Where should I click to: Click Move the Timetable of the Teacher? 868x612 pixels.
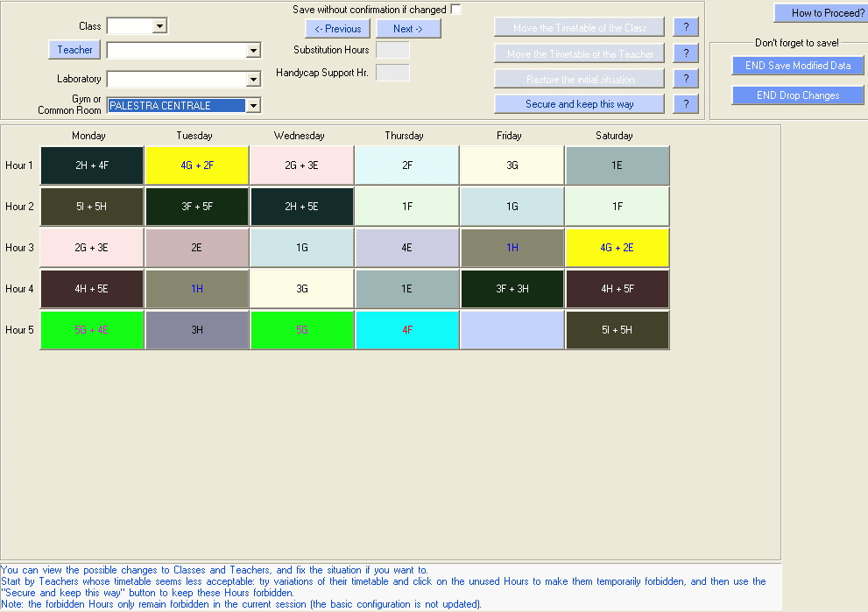click(x=579, y=53)
